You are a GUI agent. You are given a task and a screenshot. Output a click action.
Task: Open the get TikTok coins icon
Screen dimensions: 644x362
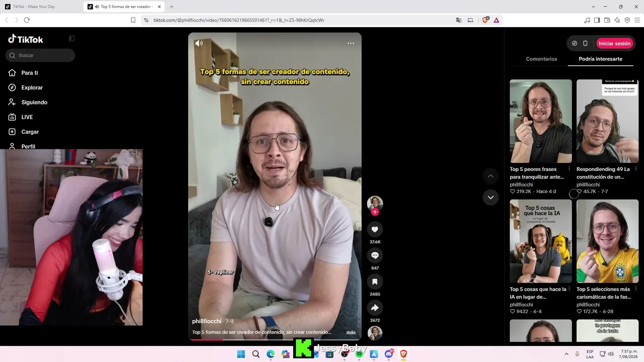click(575, 43)
